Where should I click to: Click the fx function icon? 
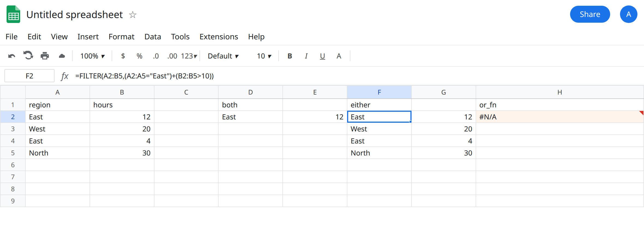[65, 76]
